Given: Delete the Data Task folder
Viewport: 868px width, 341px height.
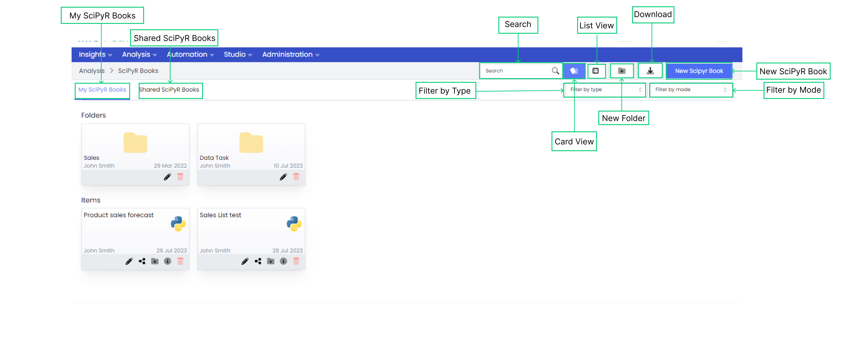Looking at the screenshot, I should pyautogui.click(x=296, y=177).
